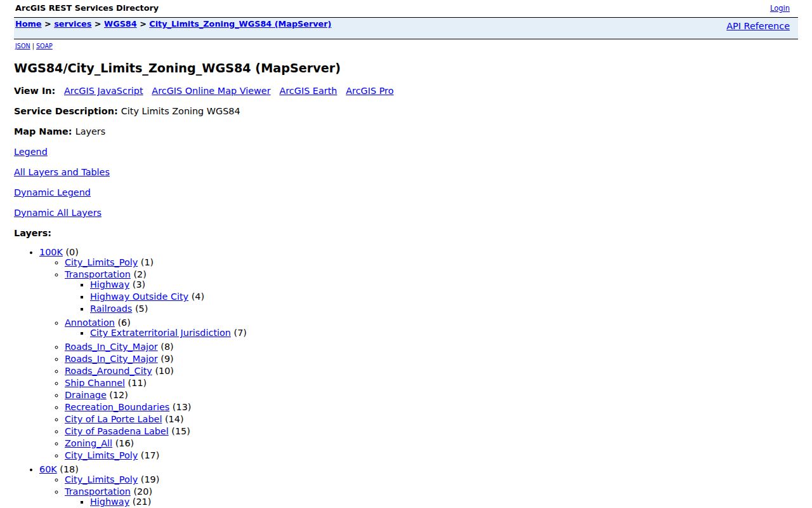Open Drainage layer
The height and width of the screenshot is (508, 812).
point(86,395)
